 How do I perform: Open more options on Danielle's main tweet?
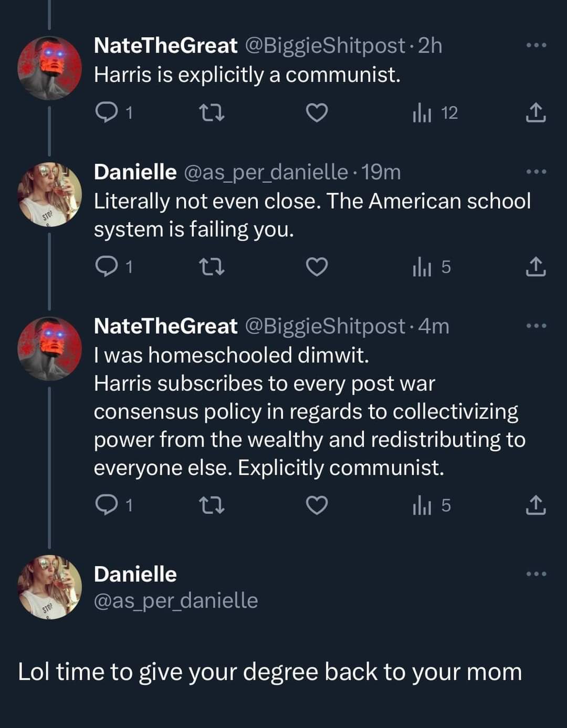(x=536, y=574)
